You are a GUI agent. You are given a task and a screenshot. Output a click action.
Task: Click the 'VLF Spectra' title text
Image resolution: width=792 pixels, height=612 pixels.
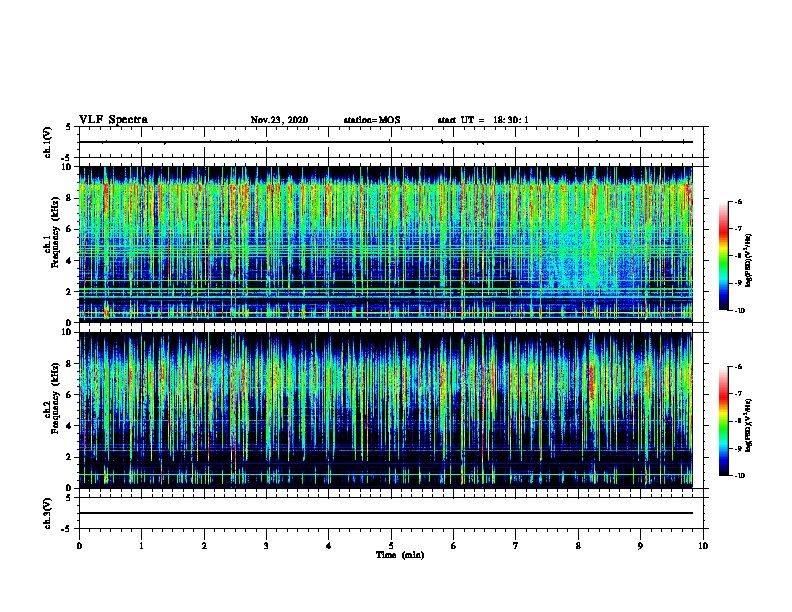coord(113,119)
